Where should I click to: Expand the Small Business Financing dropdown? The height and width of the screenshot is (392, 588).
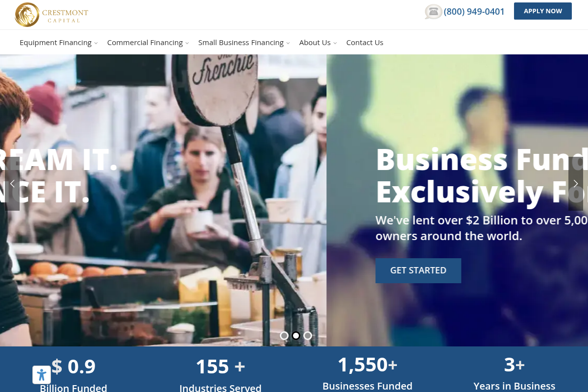click(x=244, y=43)
